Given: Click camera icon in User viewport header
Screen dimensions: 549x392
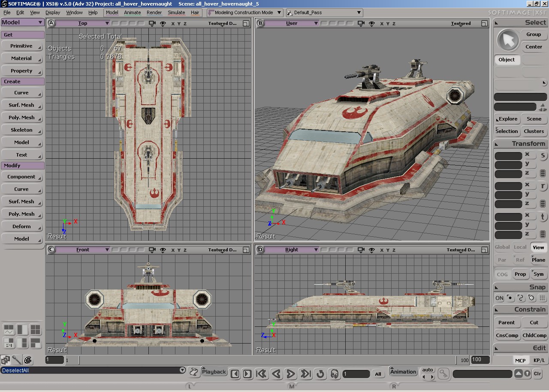Looking at the screenshot, I should (361, 23).
